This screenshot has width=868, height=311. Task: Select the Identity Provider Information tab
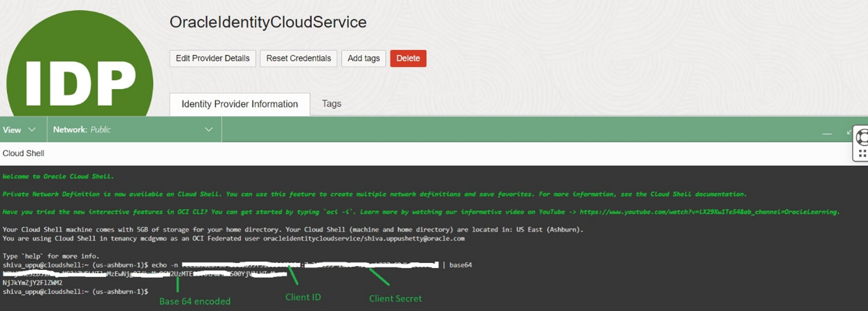pos(240,104)
